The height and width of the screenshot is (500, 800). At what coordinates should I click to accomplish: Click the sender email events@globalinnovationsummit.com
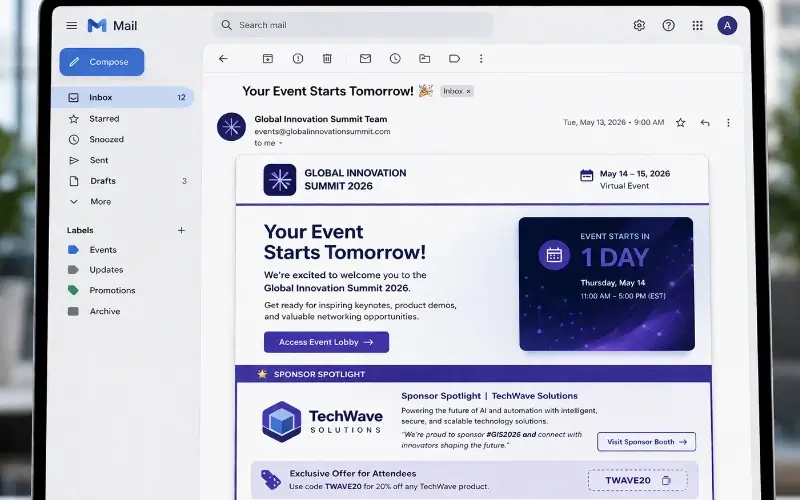[x=322, y=132]
